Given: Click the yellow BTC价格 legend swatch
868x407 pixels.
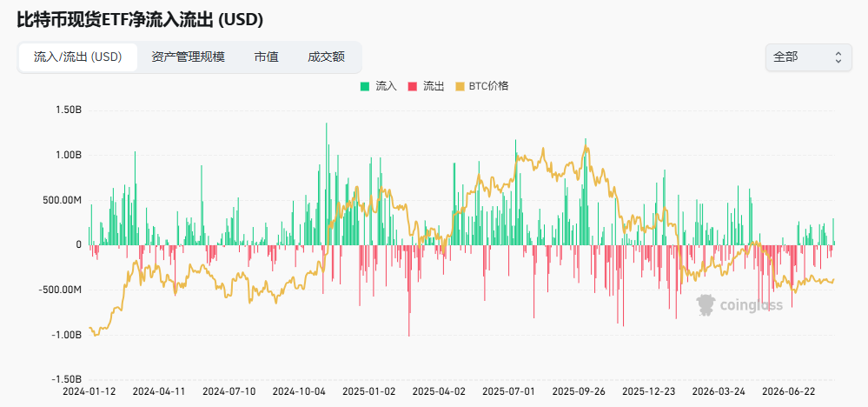Looking at the screenshot, I should point(460,86).
